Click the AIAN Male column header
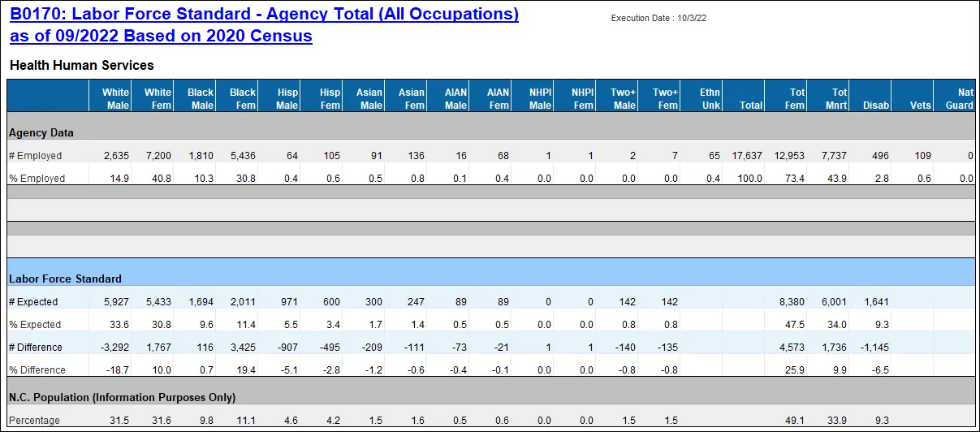 tap(455, 98)
